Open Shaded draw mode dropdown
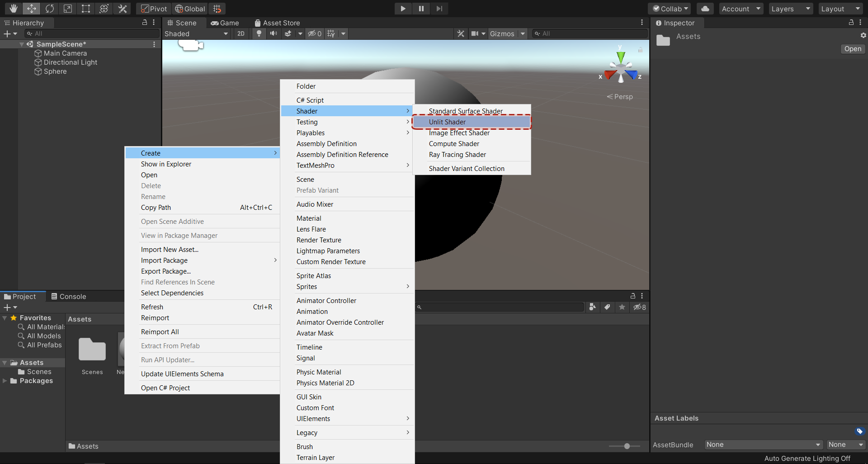This screenshot has height=464, width=868. (x=196, y=33)
